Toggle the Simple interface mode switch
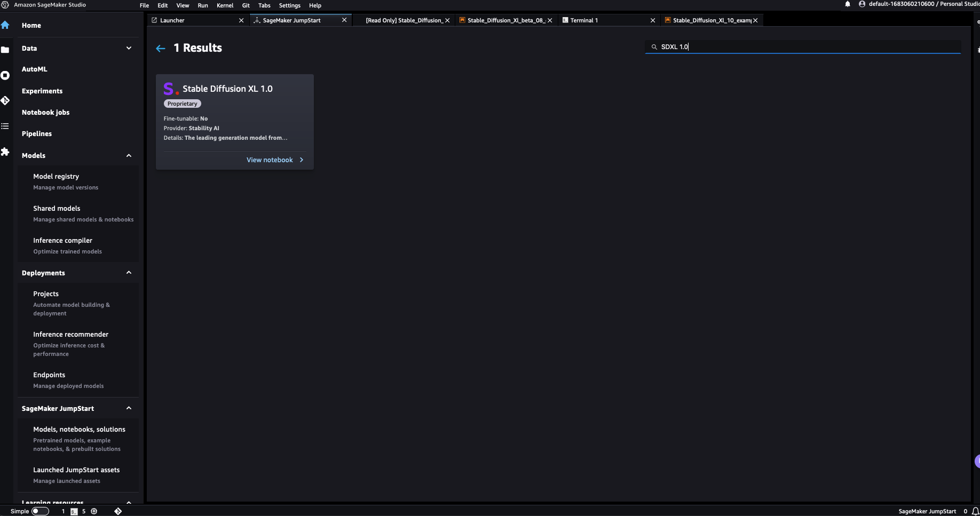This screenshot has width=980, height=516. pos(40,511)
